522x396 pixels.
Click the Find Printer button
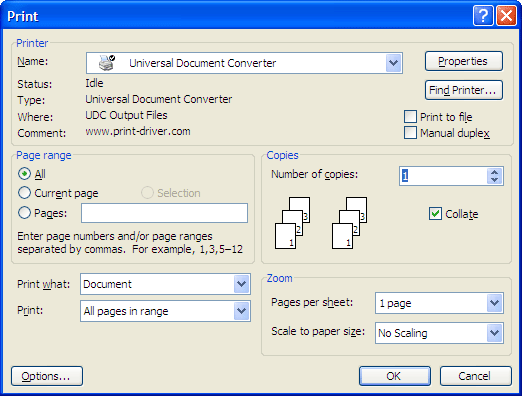pos(464,90)
